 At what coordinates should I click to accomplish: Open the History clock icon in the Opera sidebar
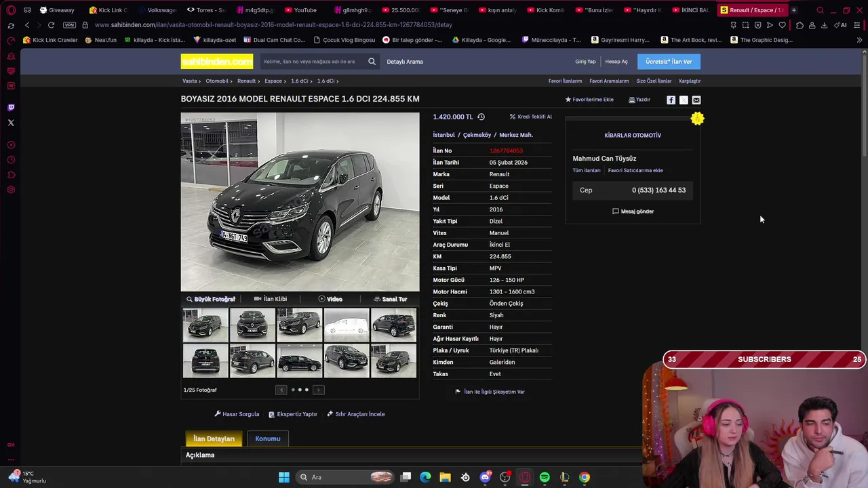tap(11, 160)
